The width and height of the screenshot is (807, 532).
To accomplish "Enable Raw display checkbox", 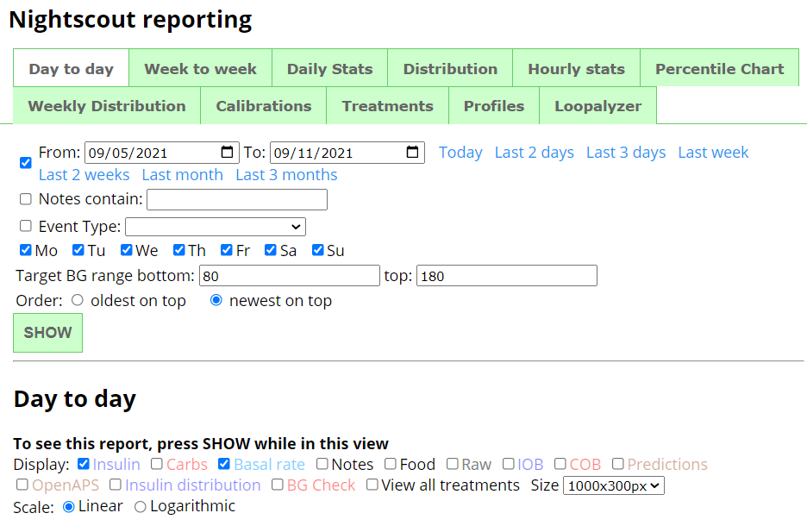I will tap(453, 464).
